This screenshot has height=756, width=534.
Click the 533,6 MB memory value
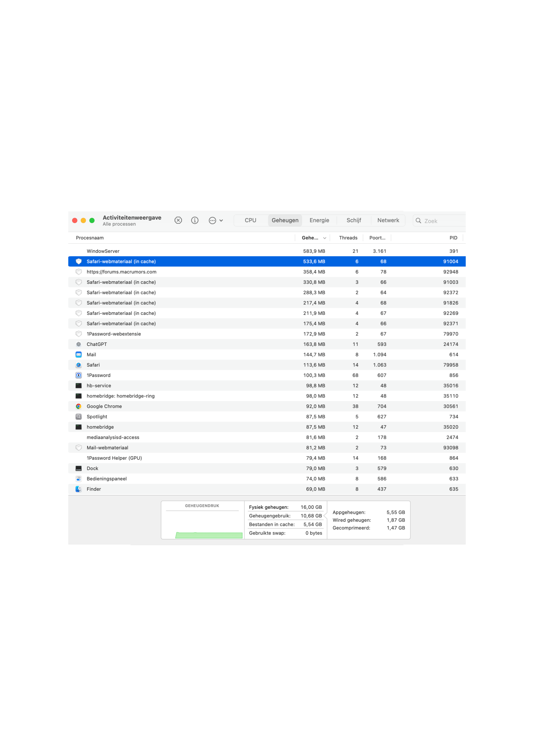314,262
